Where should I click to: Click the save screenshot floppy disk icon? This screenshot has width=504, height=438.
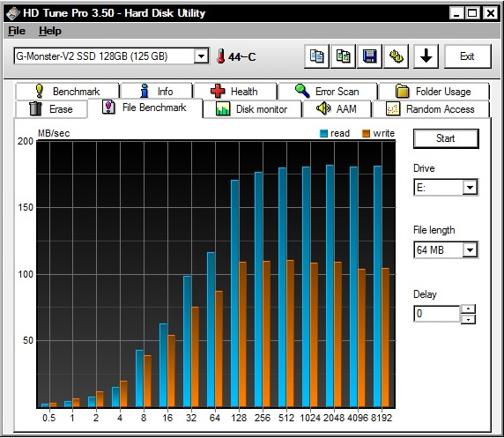pyautogui.click(x=369, y=56)
